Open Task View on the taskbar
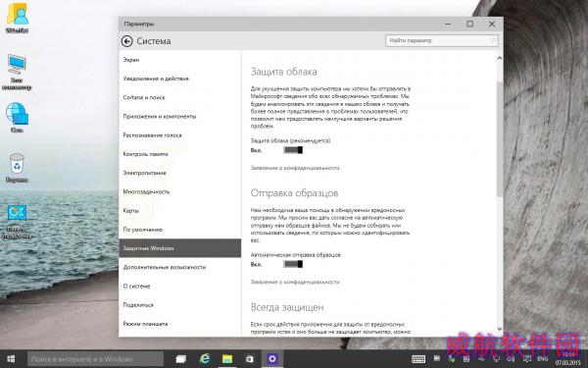Image resolution: width=588 pixels, height=368 pixels. click(181, 359)
